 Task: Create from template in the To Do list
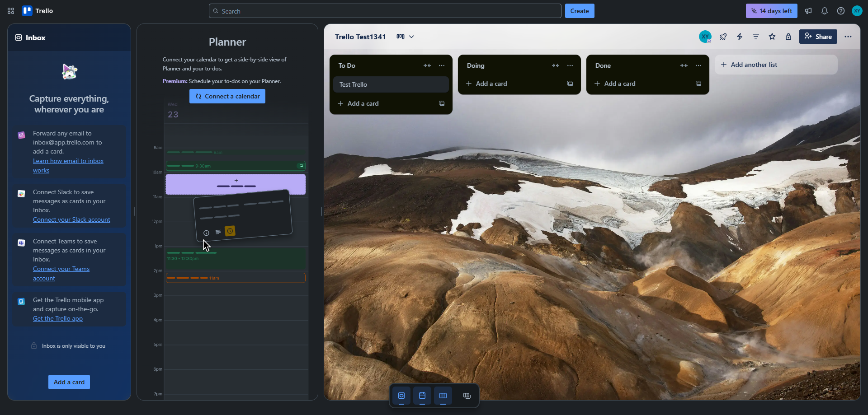442,103
